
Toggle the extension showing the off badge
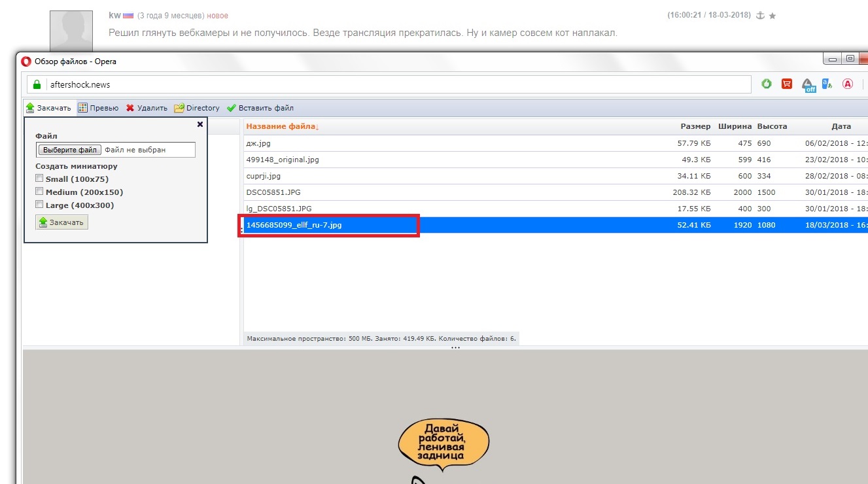[x=808, y=85]
